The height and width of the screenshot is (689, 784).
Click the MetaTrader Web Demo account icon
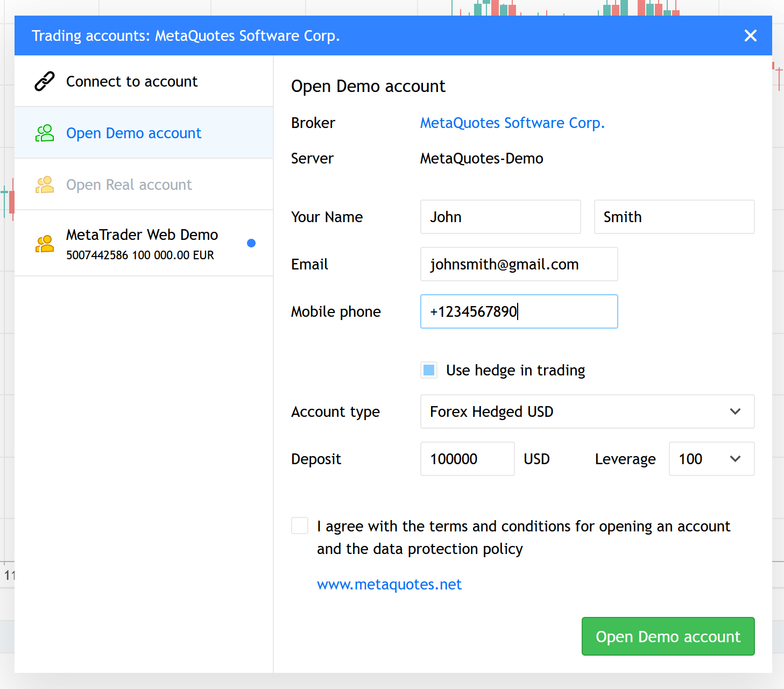click(45, 244)
